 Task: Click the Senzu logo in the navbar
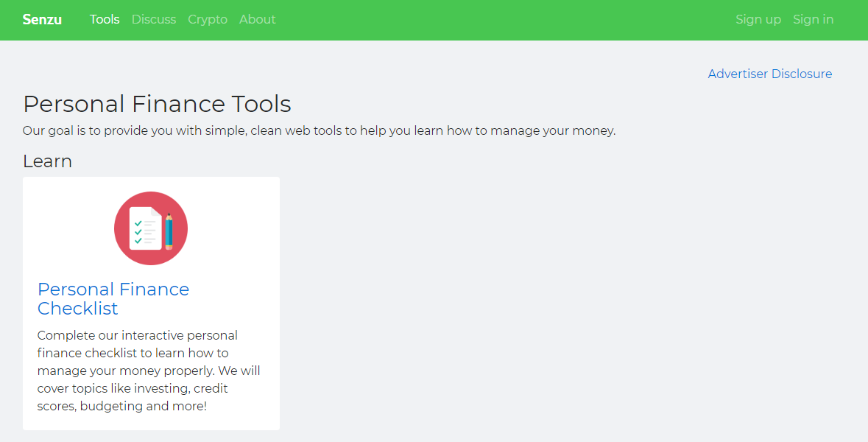click(x=42, y=20)
